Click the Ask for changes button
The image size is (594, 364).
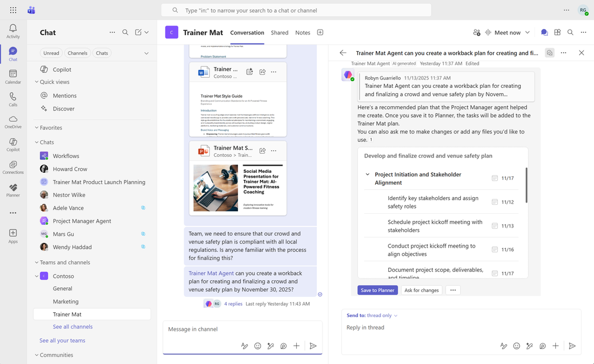tap(421, 290)
